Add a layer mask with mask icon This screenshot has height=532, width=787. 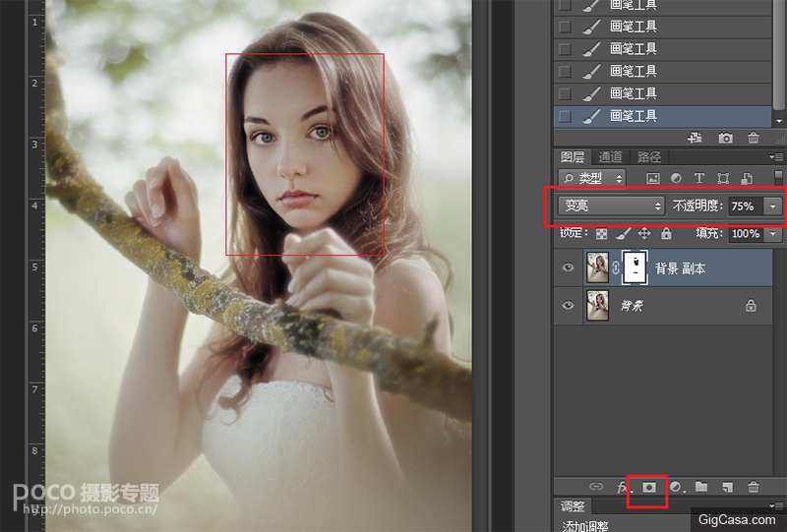click(649, 487)
